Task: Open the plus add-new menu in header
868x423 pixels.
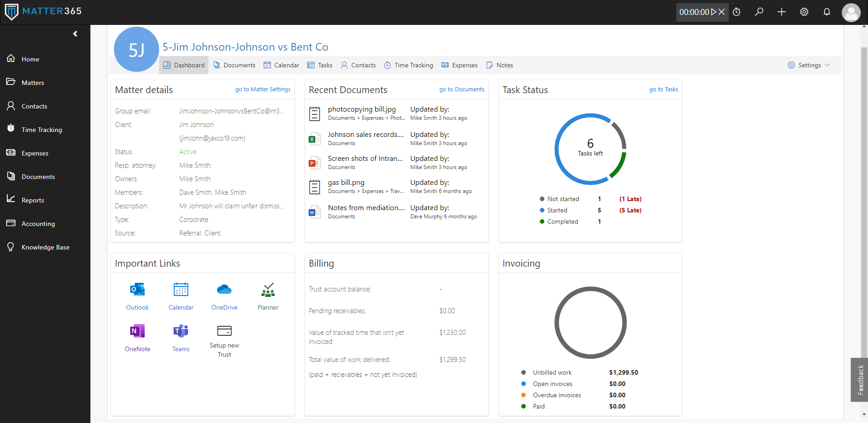Action: 782,12
